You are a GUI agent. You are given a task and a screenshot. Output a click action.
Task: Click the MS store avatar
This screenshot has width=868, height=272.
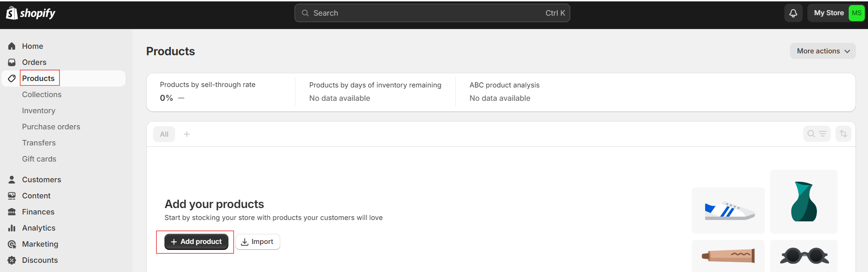(857, 13)
